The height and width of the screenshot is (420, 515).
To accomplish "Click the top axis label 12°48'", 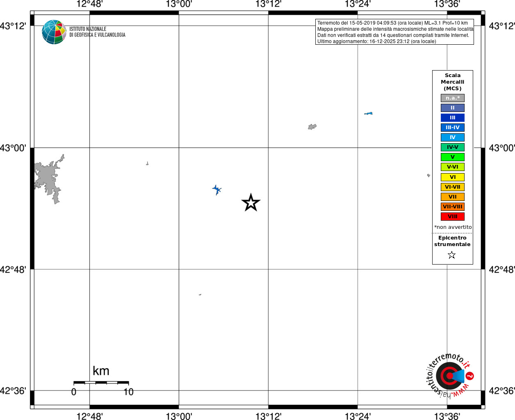I will [89, 4].
